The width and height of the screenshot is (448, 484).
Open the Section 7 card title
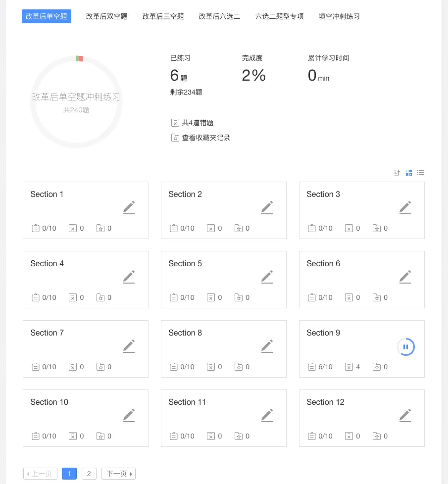coord(47,333)
